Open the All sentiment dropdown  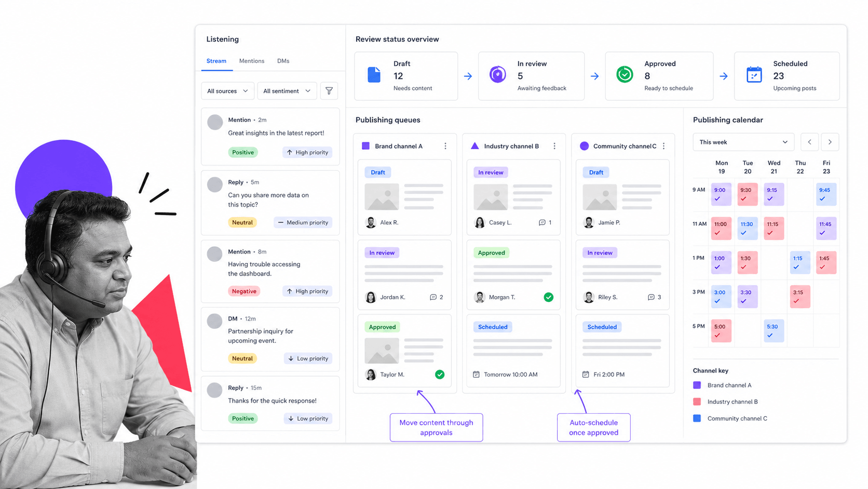287,91
